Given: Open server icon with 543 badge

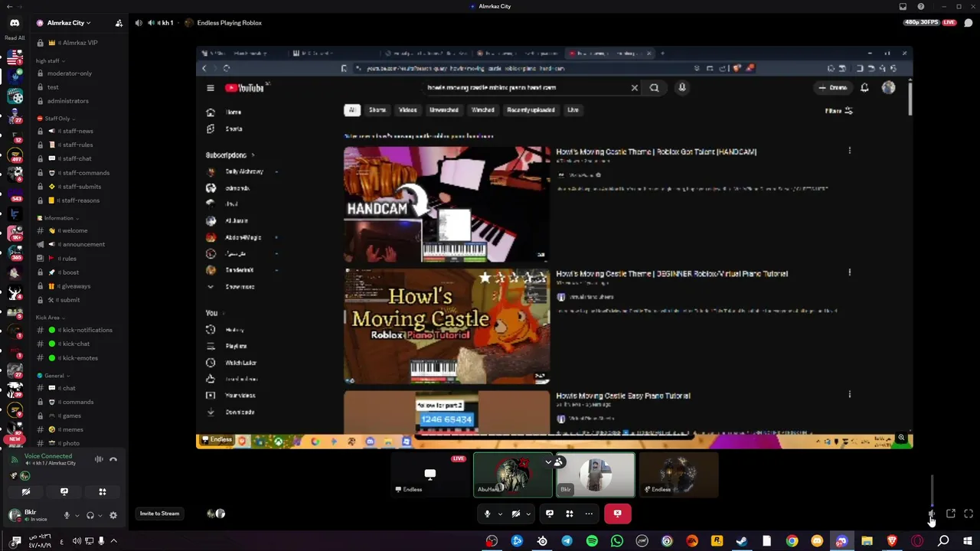Looking at the screenshot, I should [x=15, y=194].
